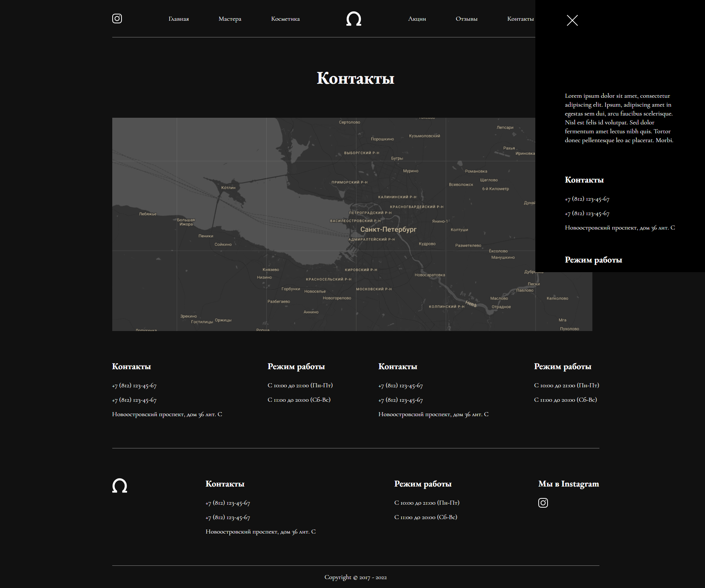Select the Новоостровский проспект address in the footer

[260, 532]
